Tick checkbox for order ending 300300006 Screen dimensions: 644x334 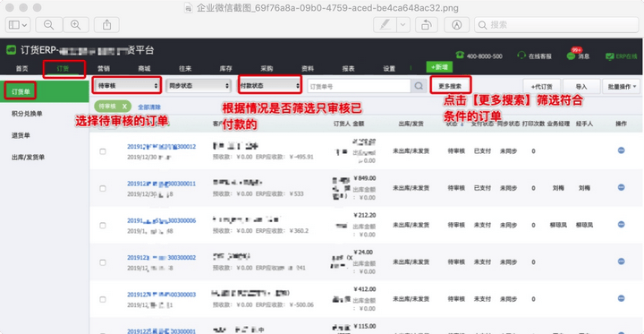pyautogui.click(x=103, y=226)
